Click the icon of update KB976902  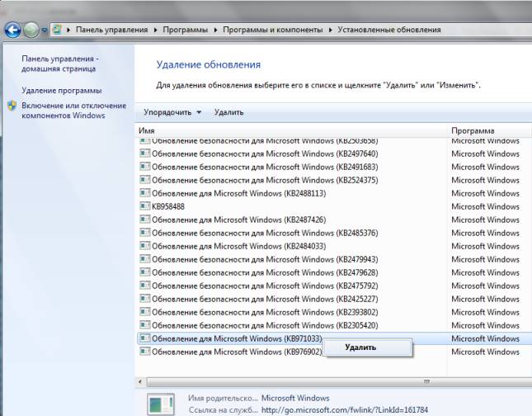(144, 352)
